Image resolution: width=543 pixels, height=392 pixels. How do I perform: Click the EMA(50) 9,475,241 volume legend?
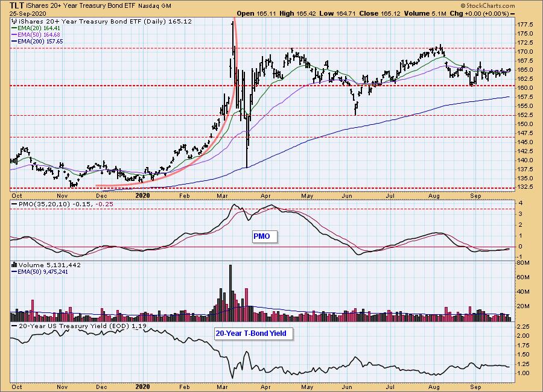[40, 272]
